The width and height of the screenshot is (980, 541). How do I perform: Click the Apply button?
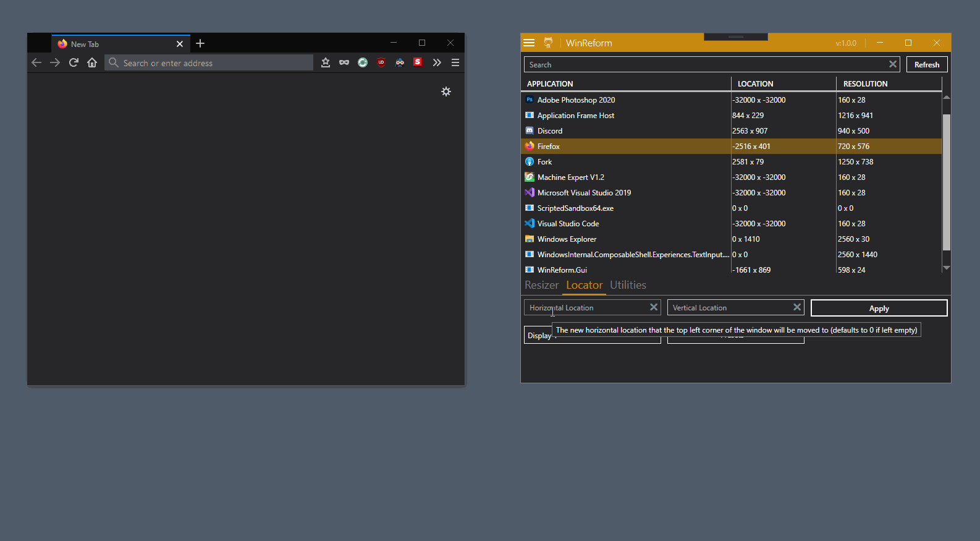[879, 308]
